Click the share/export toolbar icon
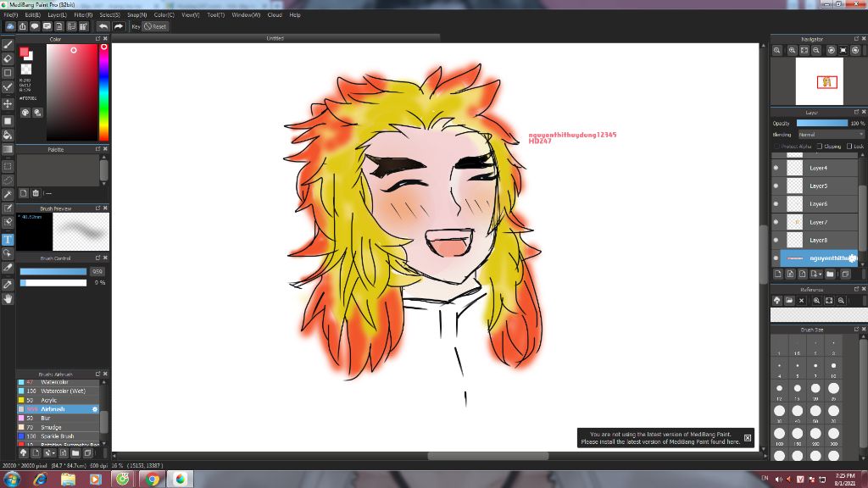 coord(23,26)
